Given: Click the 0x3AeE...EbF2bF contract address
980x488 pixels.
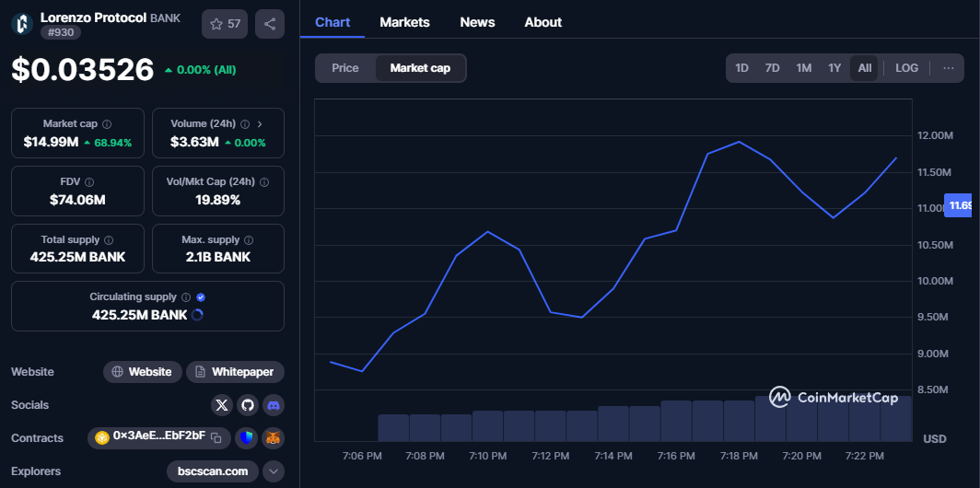Looking at the screenshot, I should 158,436.
